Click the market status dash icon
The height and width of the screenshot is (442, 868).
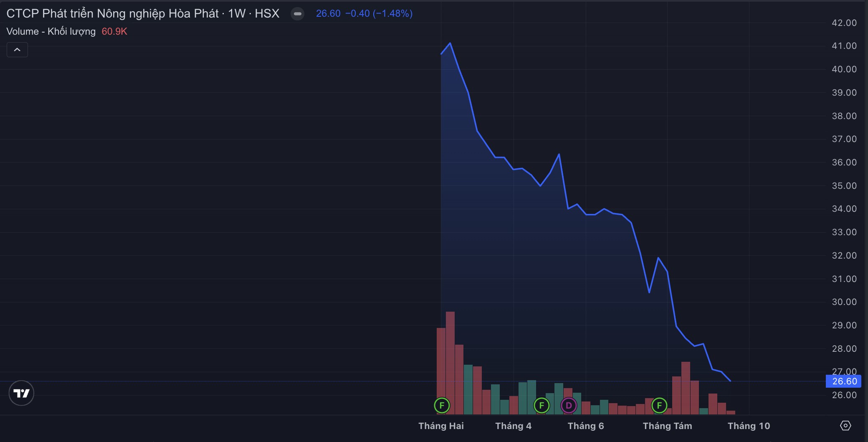coord(297,14)
